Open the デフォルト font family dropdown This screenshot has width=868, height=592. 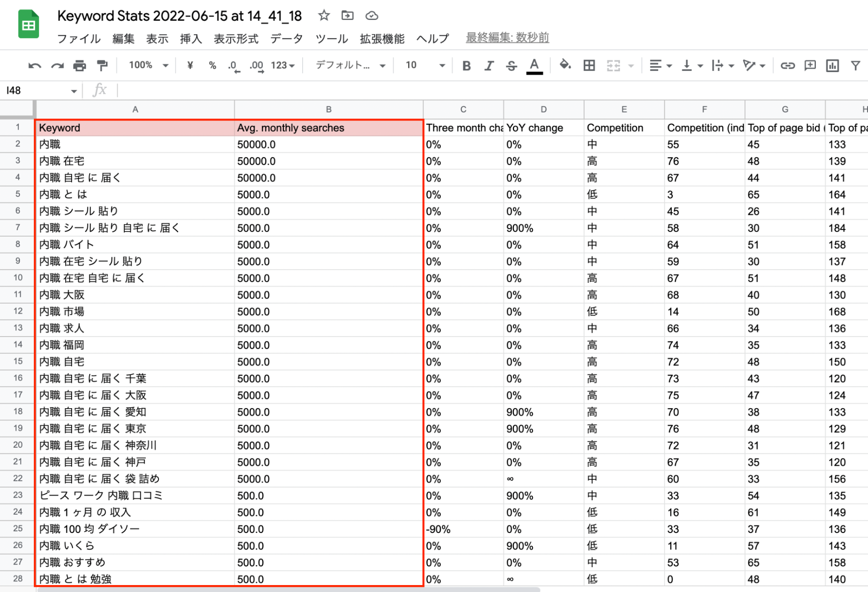coord(350,66)
